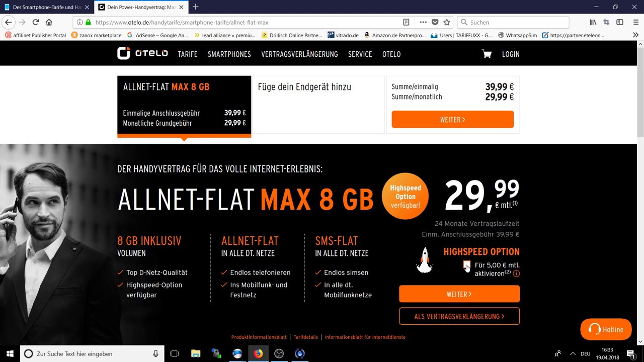
Task: Open Amazon.de Partnerprogramm bookmark
Action: coord(394,35)
